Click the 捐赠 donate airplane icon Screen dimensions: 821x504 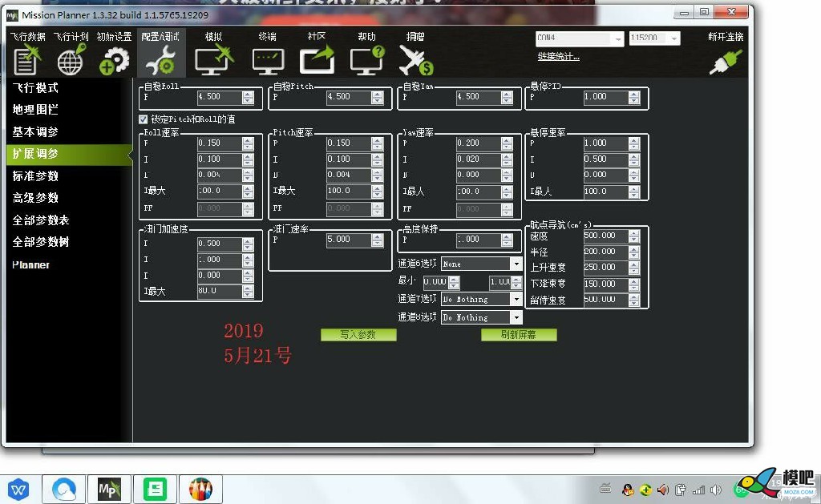coord(416,60)
